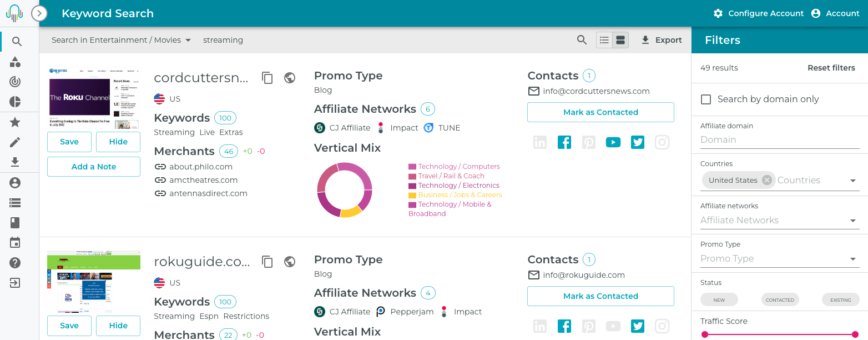Open the person account icon in sidebar
Viewport: 868px width, 340px height.
click(15, 183)
